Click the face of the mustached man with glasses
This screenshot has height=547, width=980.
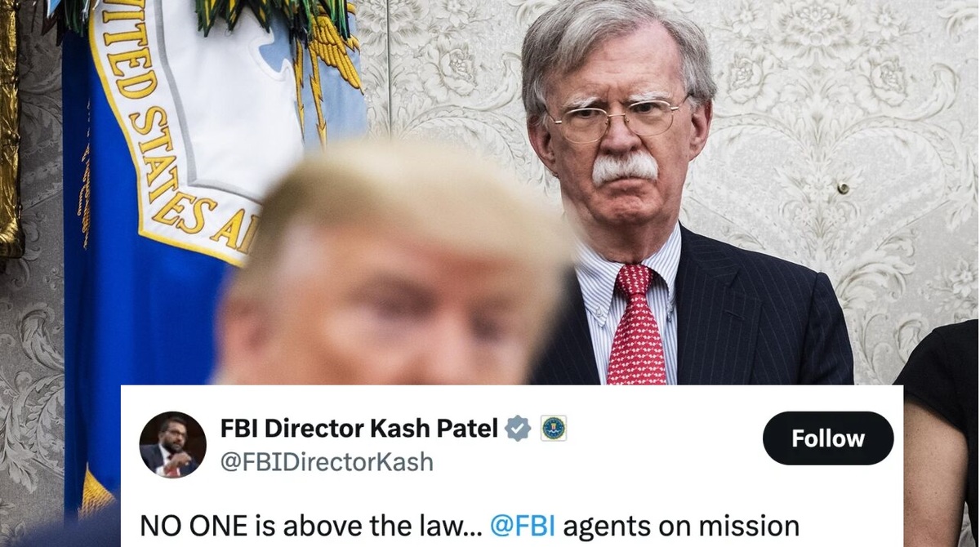point(617,147)
